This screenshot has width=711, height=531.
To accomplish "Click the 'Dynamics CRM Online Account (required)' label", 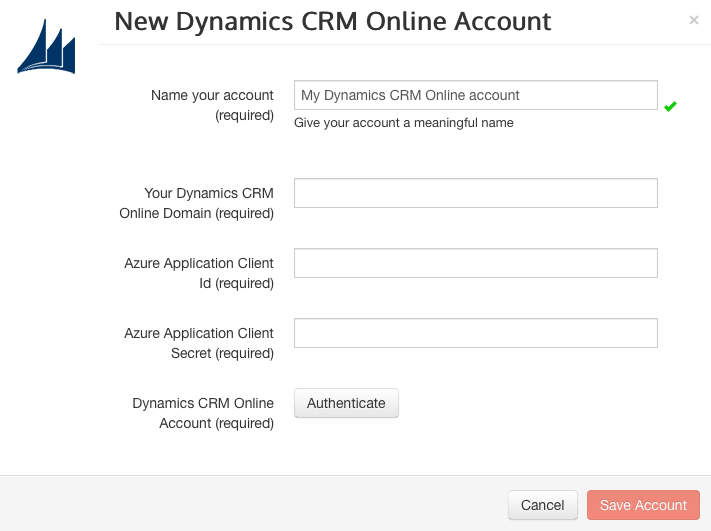I will pyautogui.click(x=203, y=413).
